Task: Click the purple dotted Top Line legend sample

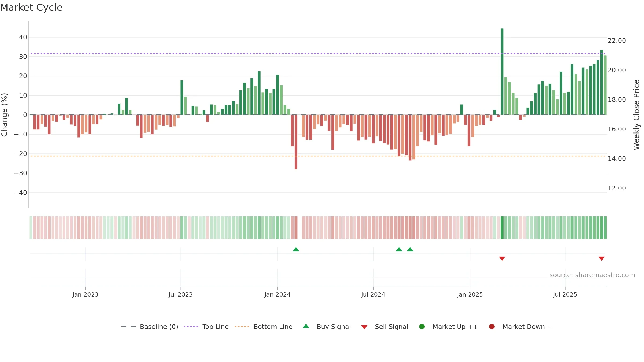Action: pos(191,327)
